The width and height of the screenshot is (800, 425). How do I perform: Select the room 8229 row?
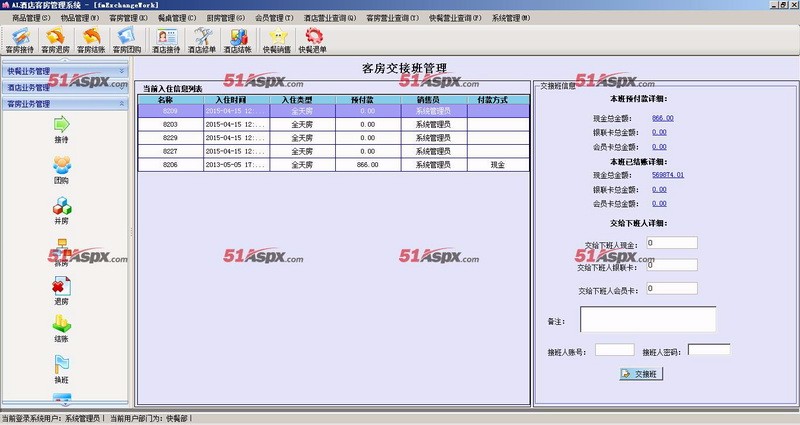click(334, 138)
